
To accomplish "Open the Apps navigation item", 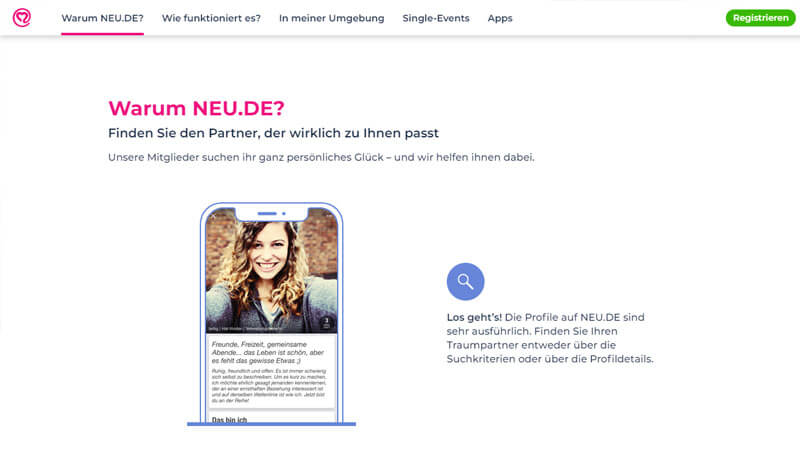I will pyautogui.click(x=500, y=18).
